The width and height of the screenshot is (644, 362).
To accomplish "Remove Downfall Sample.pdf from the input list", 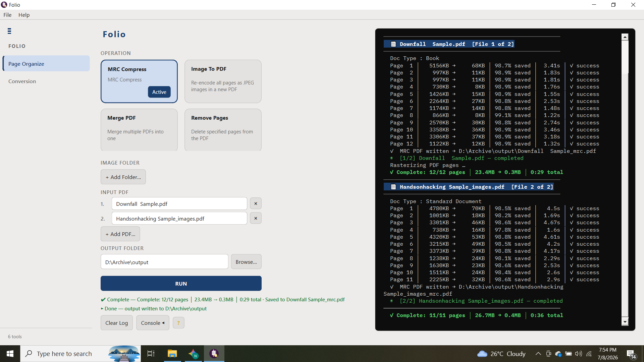I will 256,203.
